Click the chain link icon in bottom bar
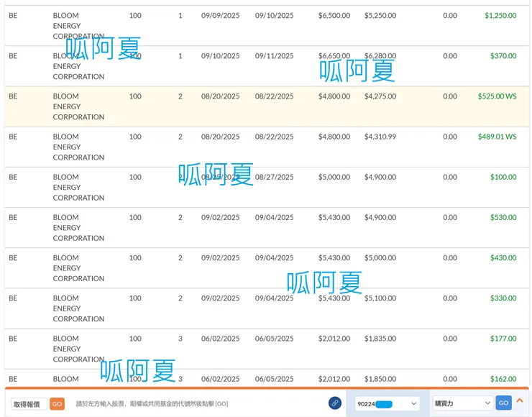Viewport: 532px width, 417px height. (335, 403)
